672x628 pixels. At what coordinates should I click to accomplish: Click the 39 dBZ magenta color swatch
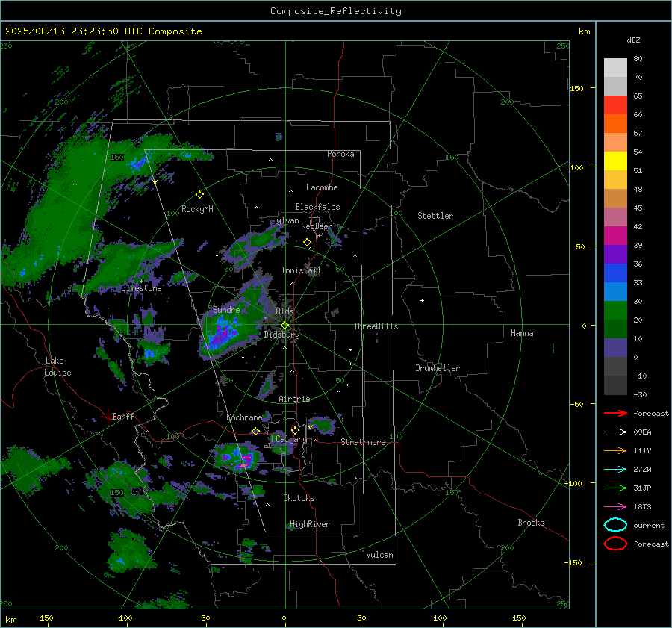(615, 236)
